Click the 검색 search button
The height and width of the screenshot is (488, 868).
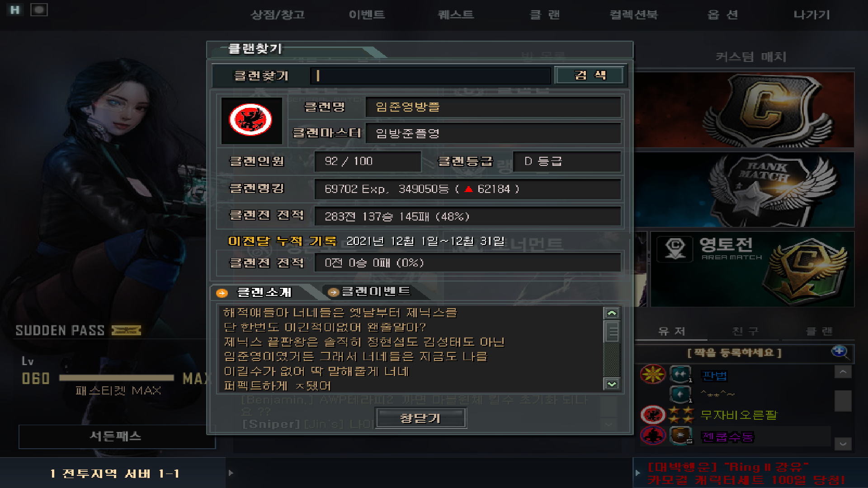click(x=589, y=75)
